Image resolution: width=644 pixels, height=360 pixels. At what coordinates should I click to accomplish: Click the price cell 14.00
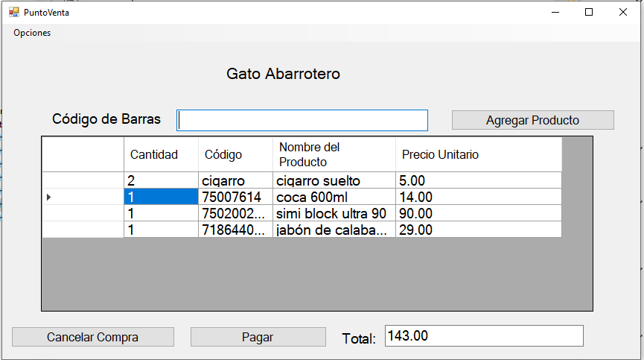click(x=479, y=197)
